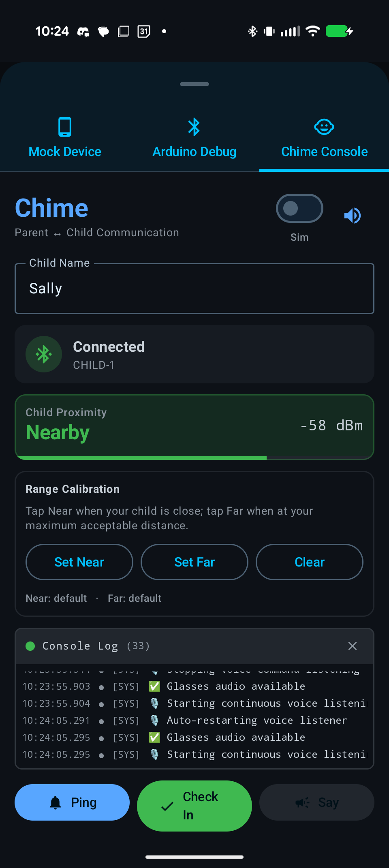Tap the bell icon in the Ping button

[56, 802]
